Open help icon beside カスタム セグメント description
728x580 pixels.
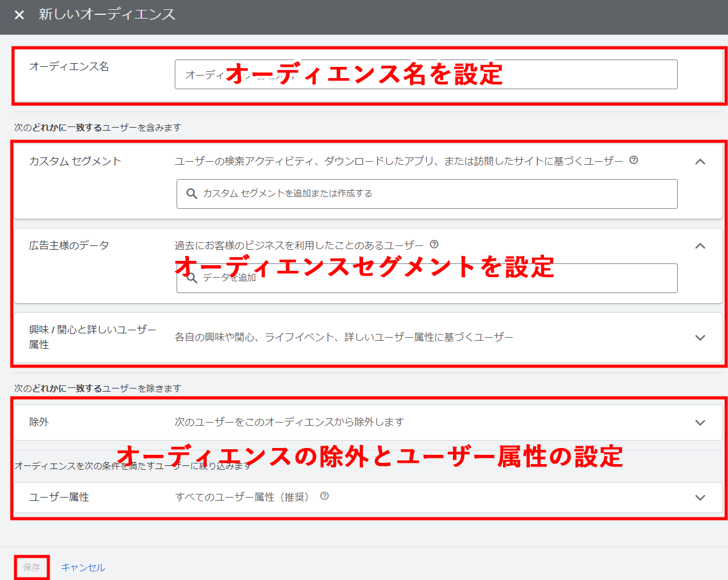point(633,160)
